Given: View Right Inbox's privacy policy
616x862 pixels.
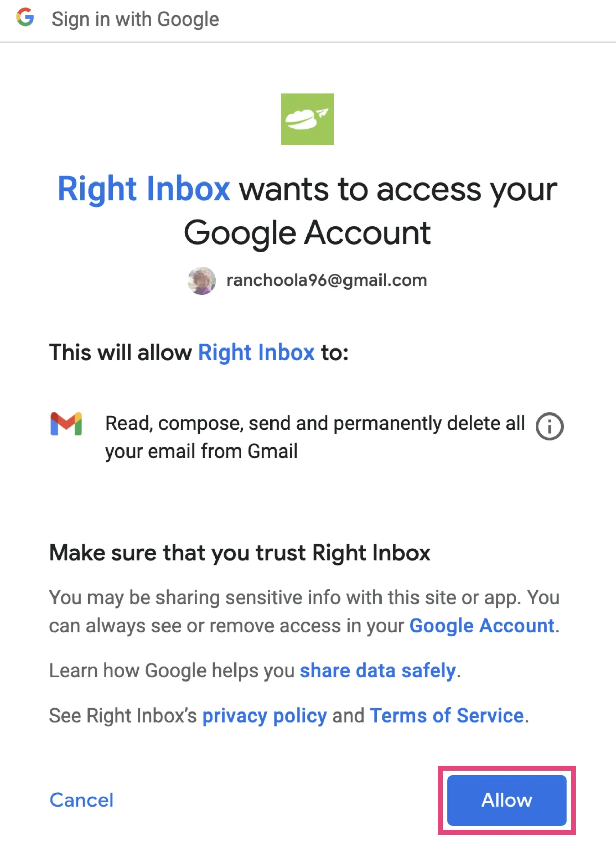Looking at the screenshot, I should [x=264, y=716].
